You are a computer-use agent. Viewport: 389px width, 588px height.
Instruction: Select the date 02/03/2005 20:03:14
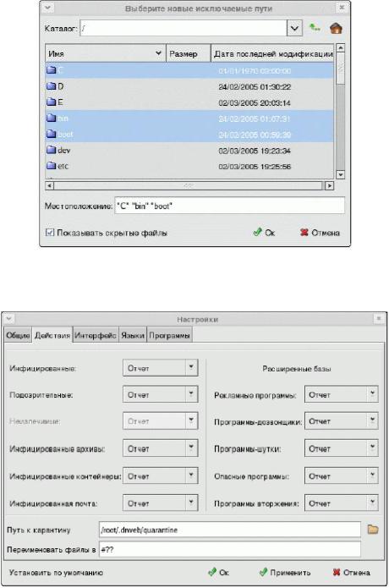click(x=255, y=102)
